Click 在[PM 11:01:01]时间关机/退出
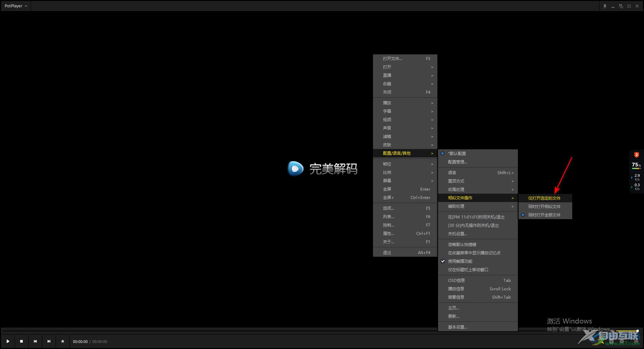 pos(478,217)
